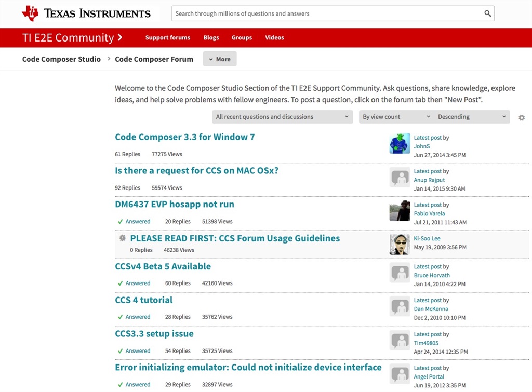This screenshot has width=532, height=392.
Task: Open CCS3.3 setup issue thread
Action: [x=154, y=334]
